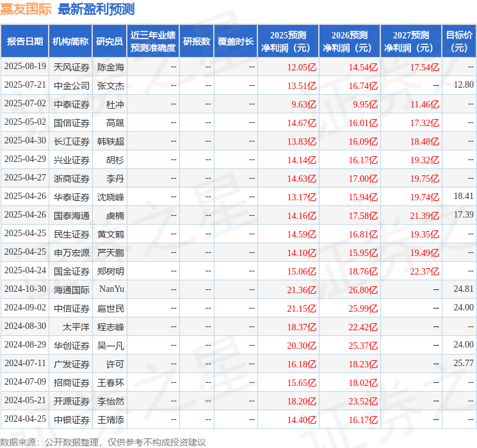This screenshot has width=477, height=448.
Task: Select the 长江证券 row institution
Action: [x=72, y=141]
